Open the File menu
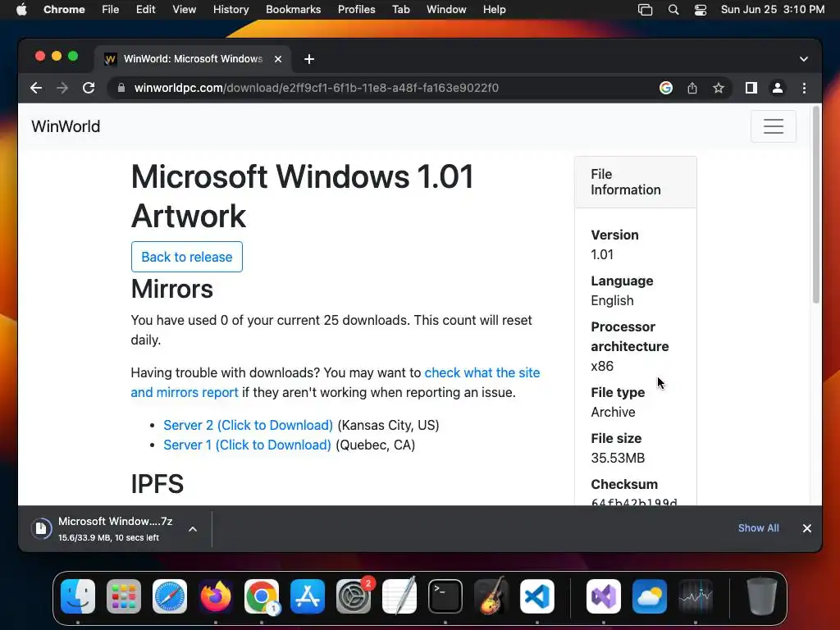The height and width of the screenshot is (630, 840). (x=111, y=10)
